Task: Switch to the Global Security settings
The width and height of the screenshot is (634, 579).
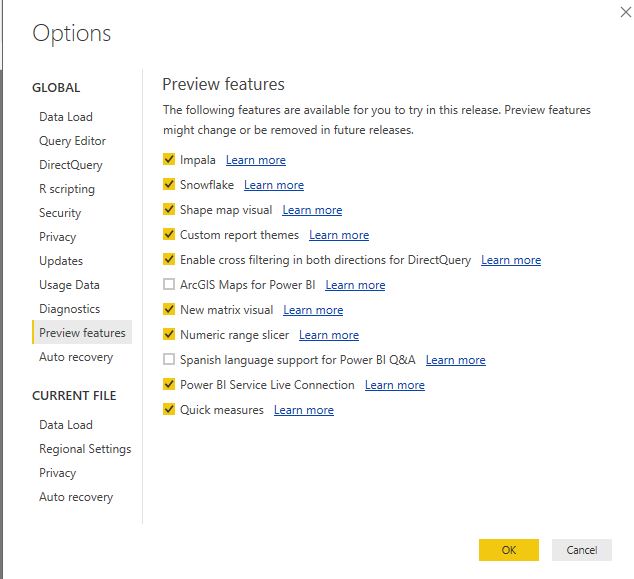Action: [x=60, y=213]
